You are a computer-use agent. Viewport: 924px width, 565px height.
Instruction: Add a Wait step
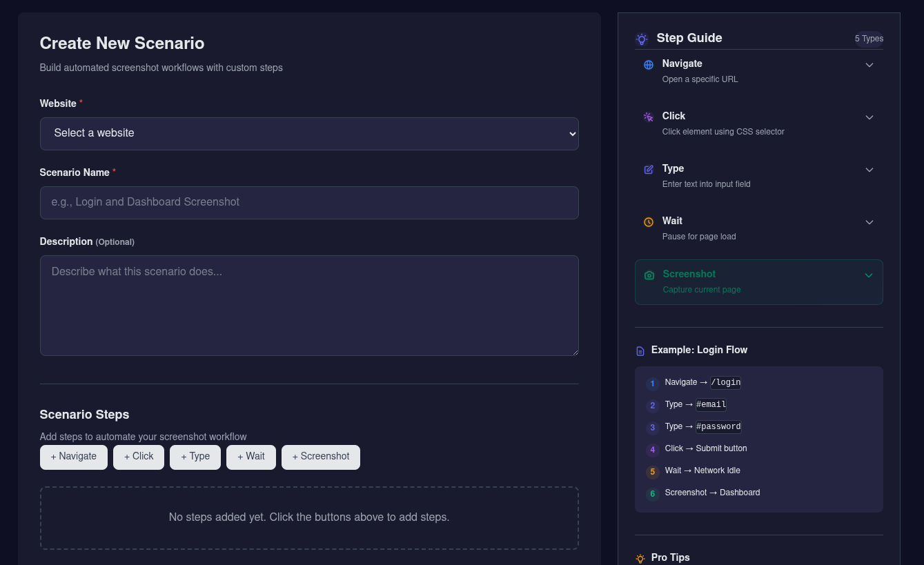(x=251, y=457)
